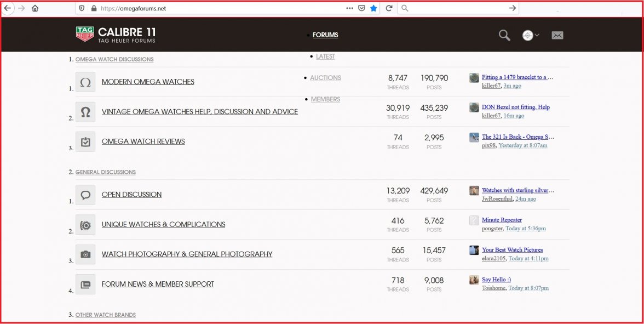Click the Omega Watch Reviews clipboard icon
This screenshot has height=324, width=644.
[85, 141]
